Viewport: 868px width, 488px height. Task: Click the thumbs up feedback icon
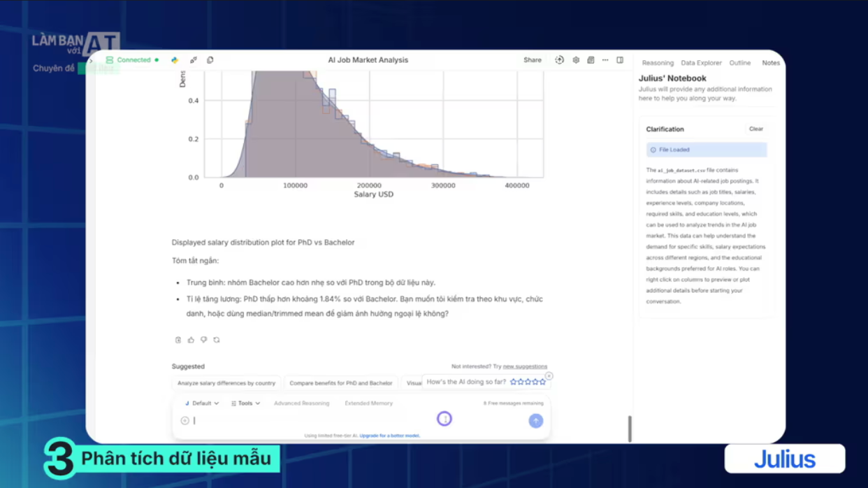191,340
